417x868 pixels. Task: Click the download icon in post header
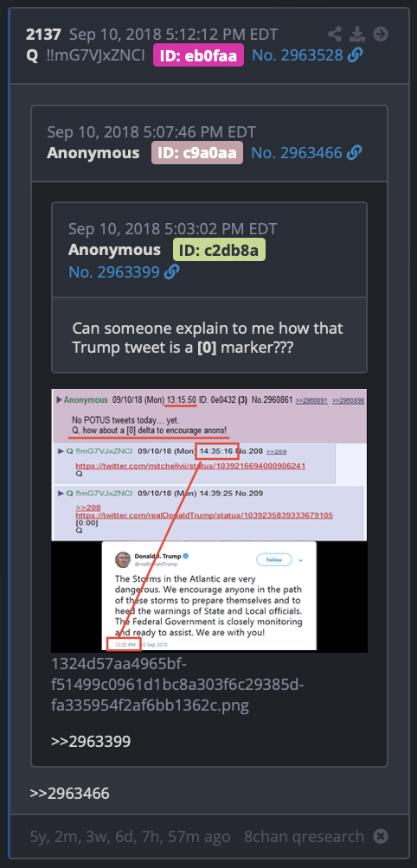click(357, 35)
